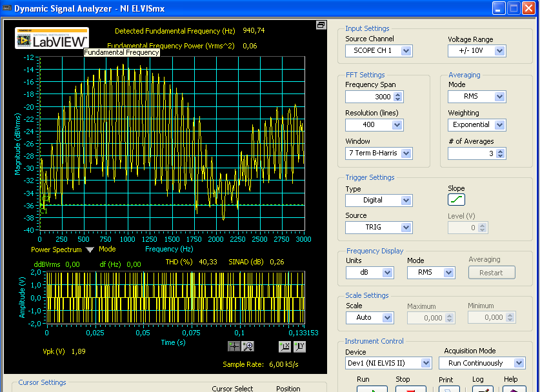
Task: Click the Log button in Instrument Control
Action: coord(482,389)
